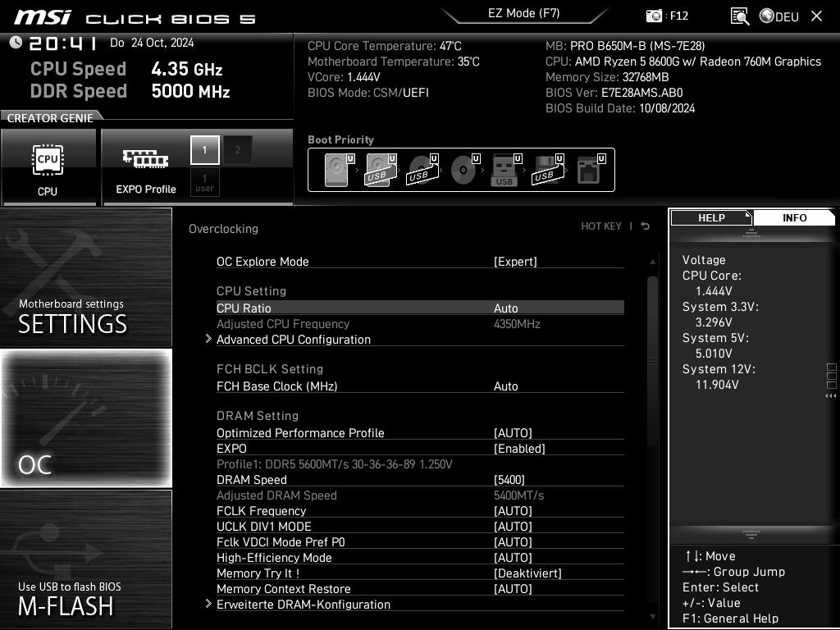Open Fclk VDCI Mode Pref P0 setting
The image size is (840, 630).
pos(420,541)
